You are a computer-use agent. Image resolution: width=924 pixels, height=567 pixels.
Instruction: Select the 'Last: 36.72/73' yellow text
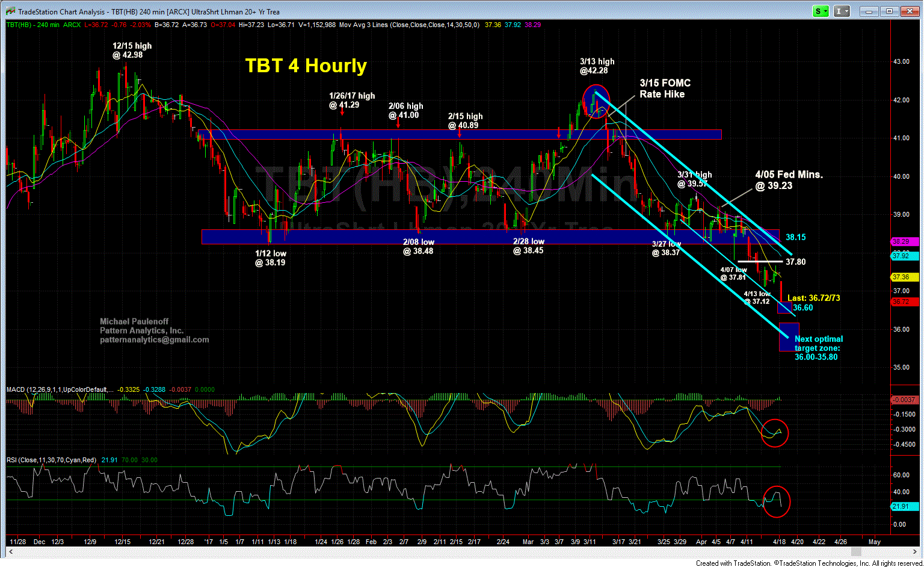pos(814,298)
